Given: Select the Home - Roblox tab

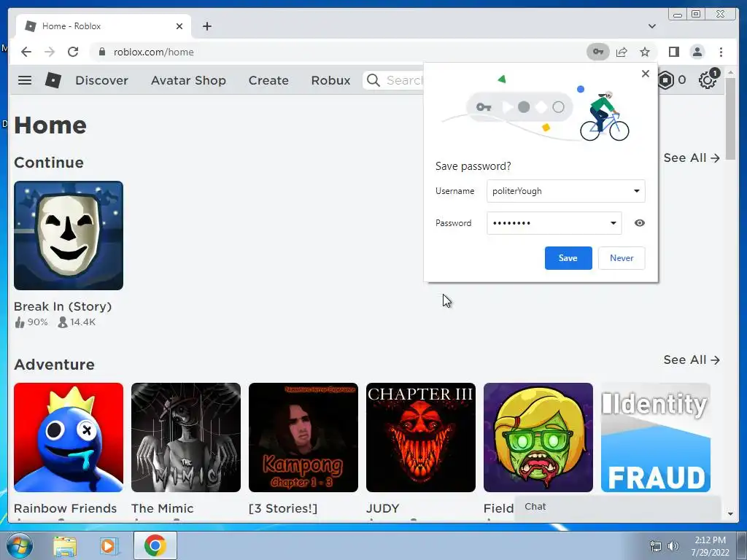Looking at the screenshot, I should (104, 26).
